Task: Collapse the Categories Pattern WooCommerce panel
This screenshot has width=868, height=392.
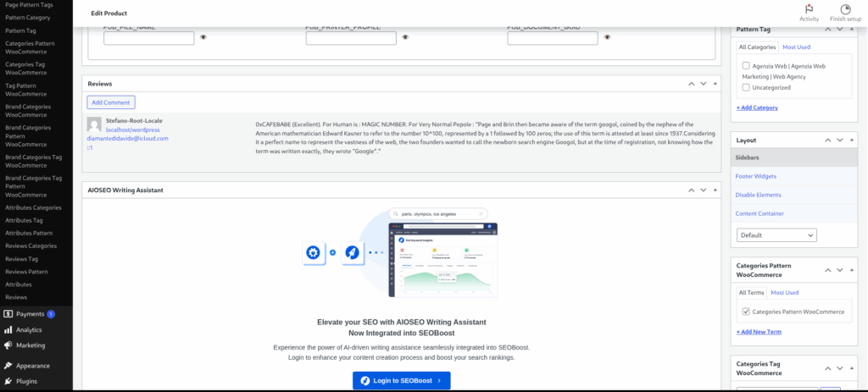Action: [x=851, y=270]
